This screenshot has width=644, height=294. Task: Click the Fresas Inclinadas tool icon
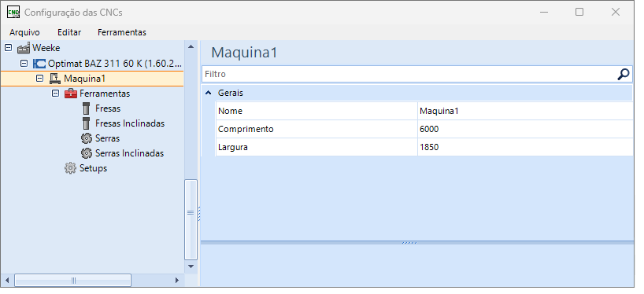86,123
